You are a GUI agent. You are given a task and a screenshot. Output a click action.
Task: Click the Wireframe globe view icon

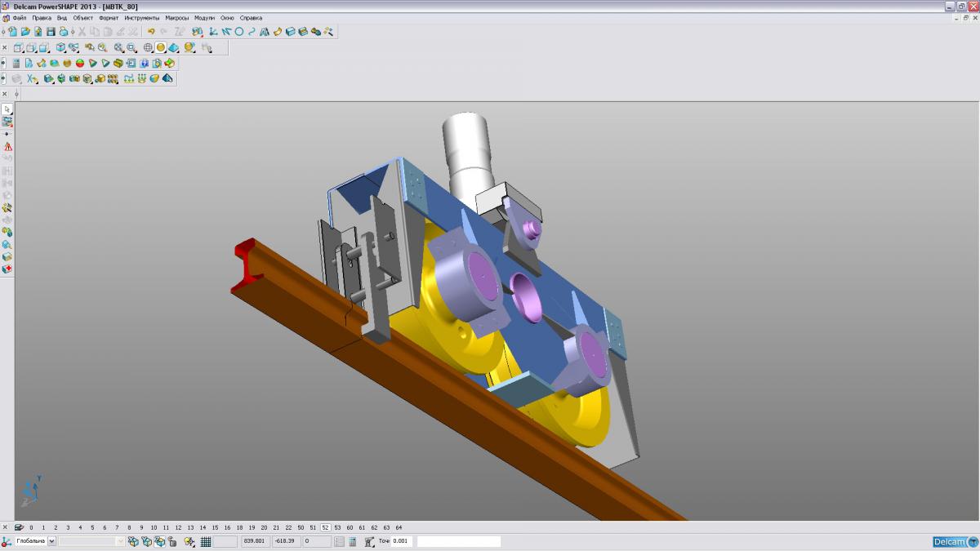148,47
